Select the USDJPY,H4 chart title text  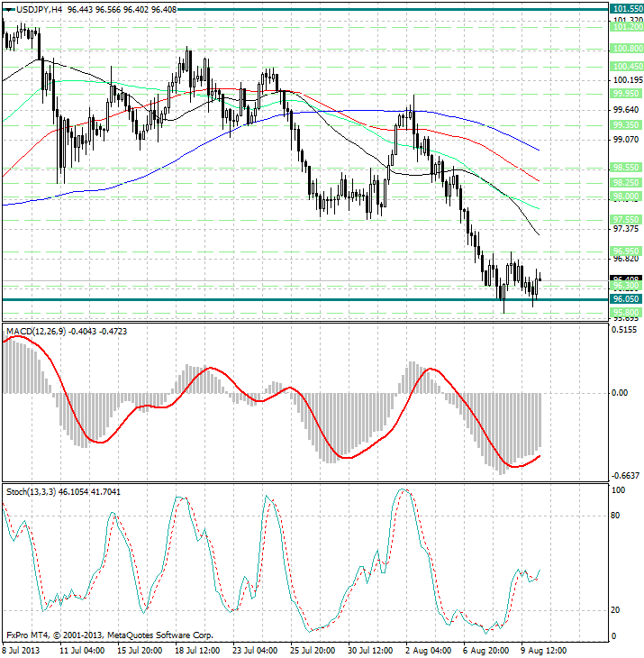pos(40,10)
